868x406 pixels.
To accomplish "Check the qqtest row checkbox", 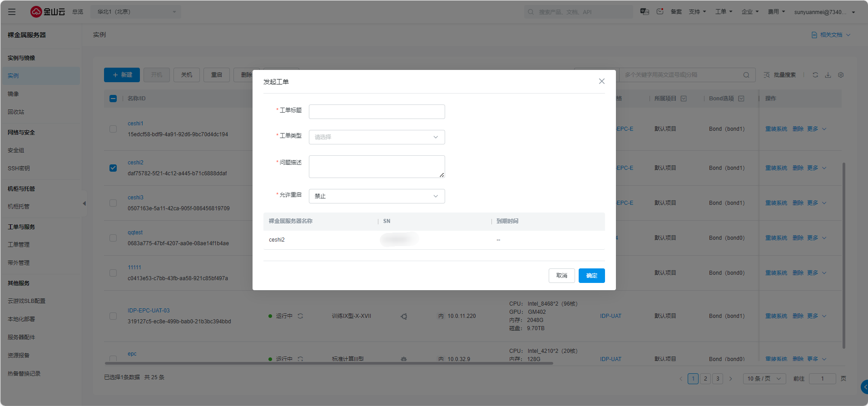I will click(113, 238).
